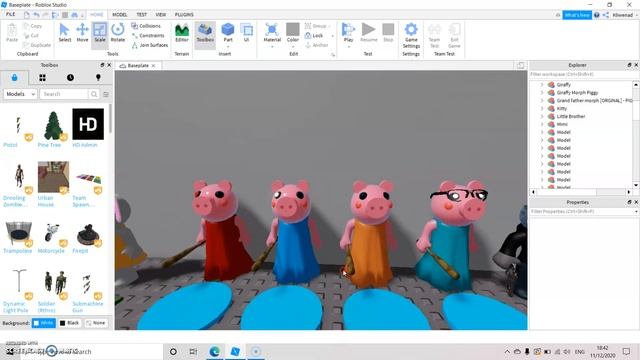Select Black toolbox background
Image resolution: width=640 pixels, height=360 pixels.
click(x=69, y=323)
